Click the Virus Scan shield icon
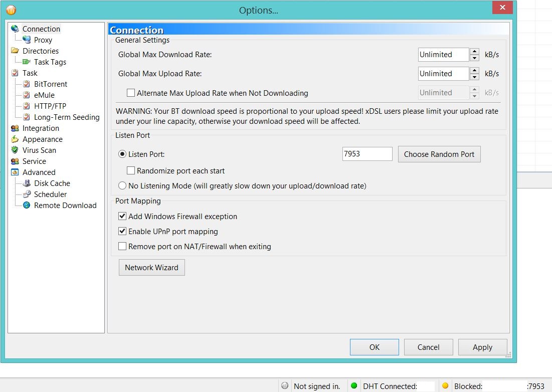The image size is (552, 392). click(15, 150)
